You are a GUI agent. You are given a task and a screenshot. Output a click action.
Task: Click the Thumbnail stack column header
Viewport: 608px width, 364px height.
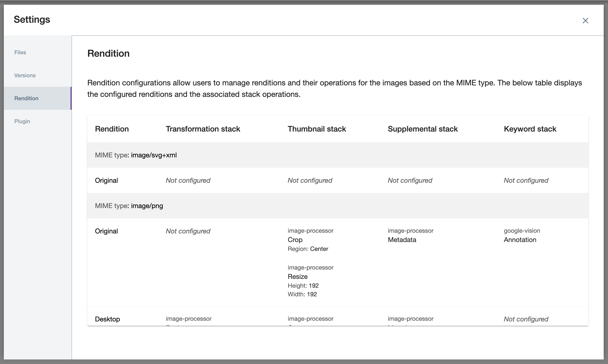[x=317, y=129]
